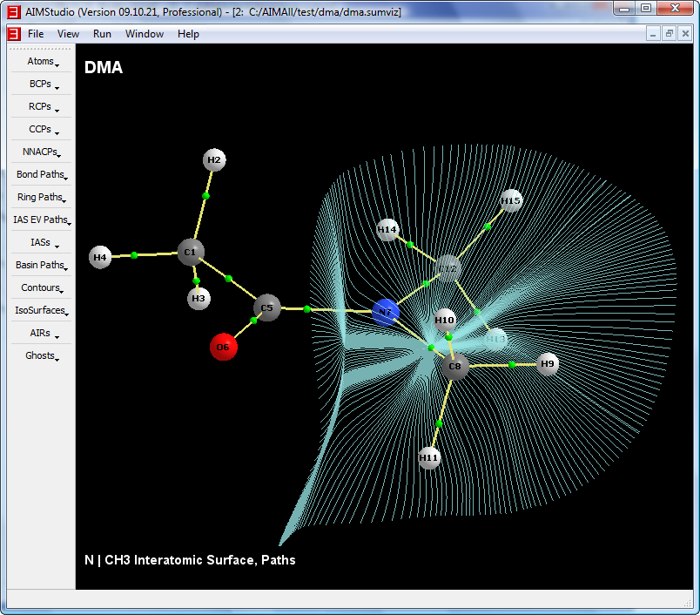Open the Contours dropdown
This screenshot has height=615, width=700.
pos(41,288)
